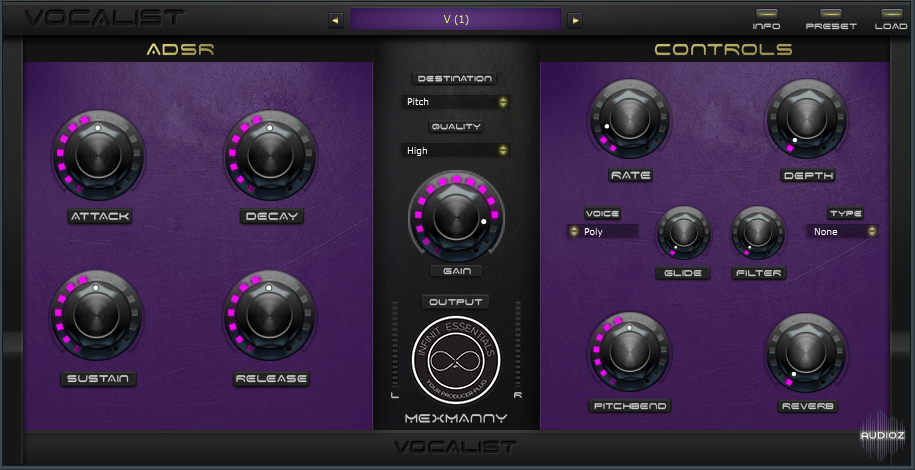Click the Decay knob
This screenshot has width=915, height=470.
pyautogui.click(x=270, y=155)
